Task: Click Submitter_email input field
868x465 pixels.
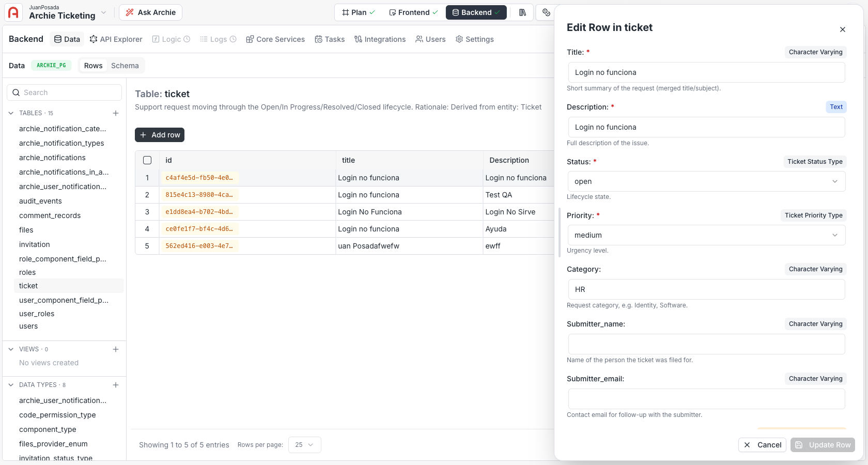Action: coord(706,399)
